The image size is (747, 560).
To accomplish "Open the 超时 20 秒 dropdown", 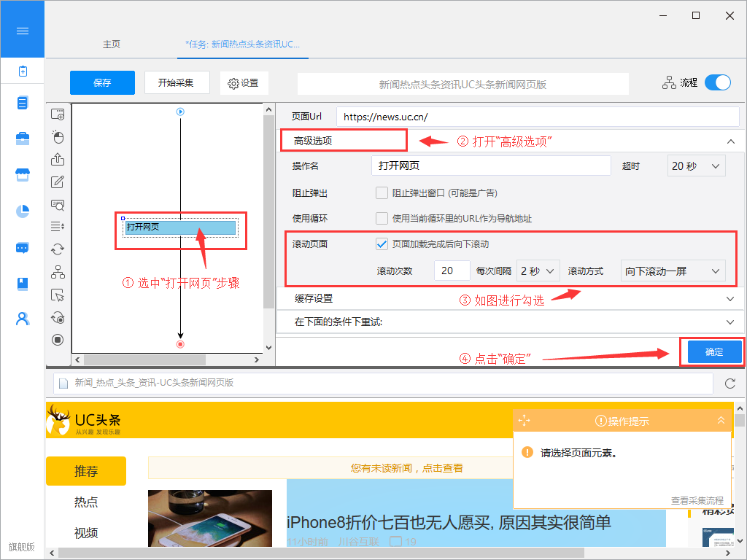I will coord(696,166).
